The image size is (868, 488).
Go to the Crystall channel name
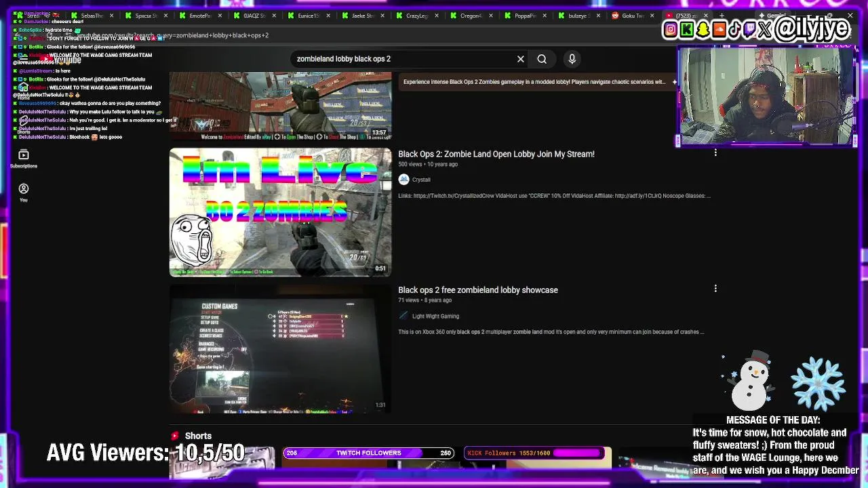coord(421,180)
